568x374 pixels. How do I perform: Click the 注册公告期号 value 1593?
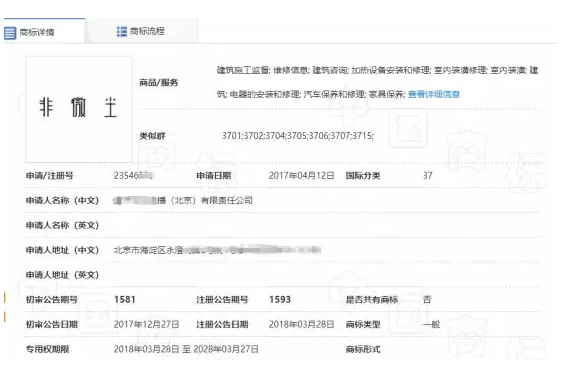pos(280,300)
